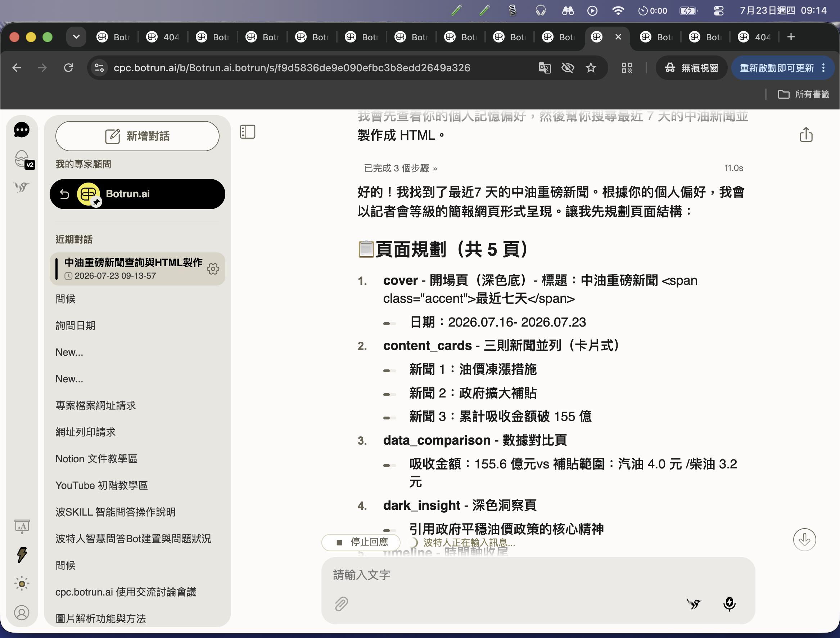
Task: Open the 專案檔案網址請求 conversation
Action: click(96, 405)
